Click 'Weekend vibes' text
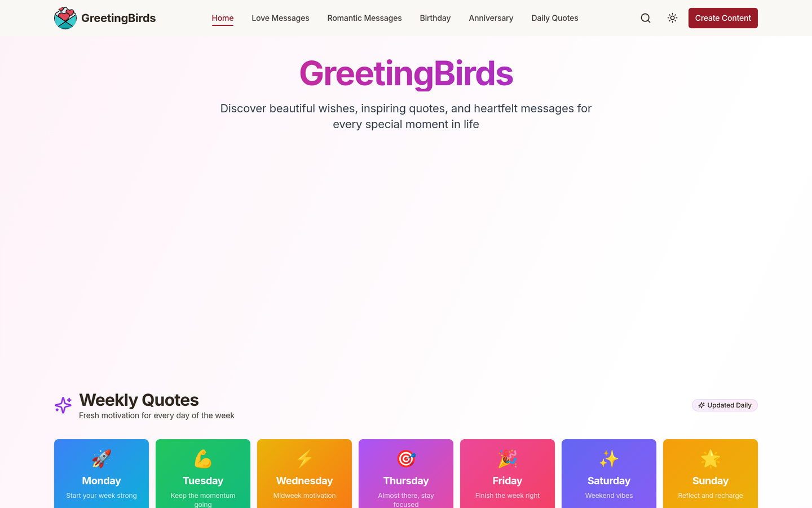812x508 pixels. [x=609, y=496]
